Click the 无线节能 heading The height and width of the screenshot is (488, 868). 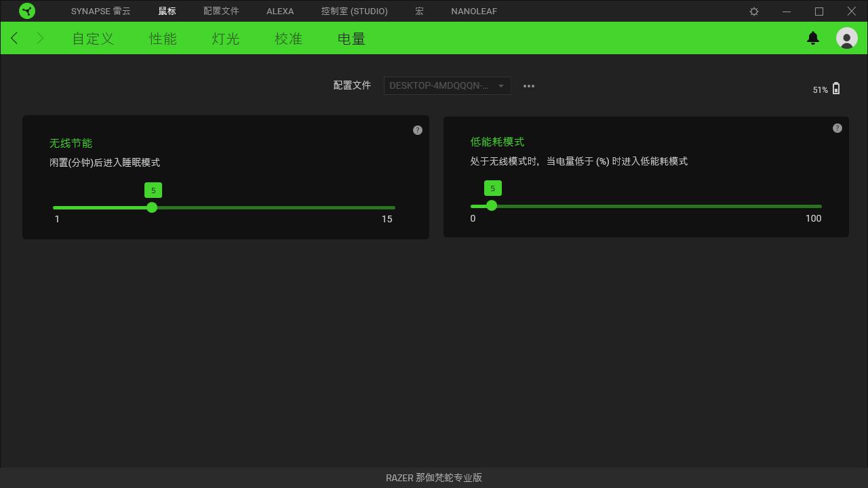click(71, 144)
